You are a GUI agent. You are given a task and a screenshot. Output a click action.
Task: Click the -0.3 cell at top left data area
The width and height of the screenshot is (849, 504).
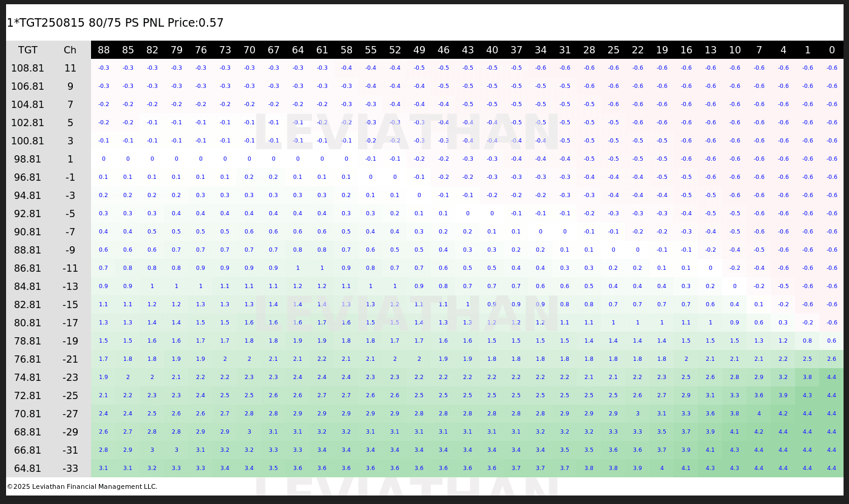104,68
